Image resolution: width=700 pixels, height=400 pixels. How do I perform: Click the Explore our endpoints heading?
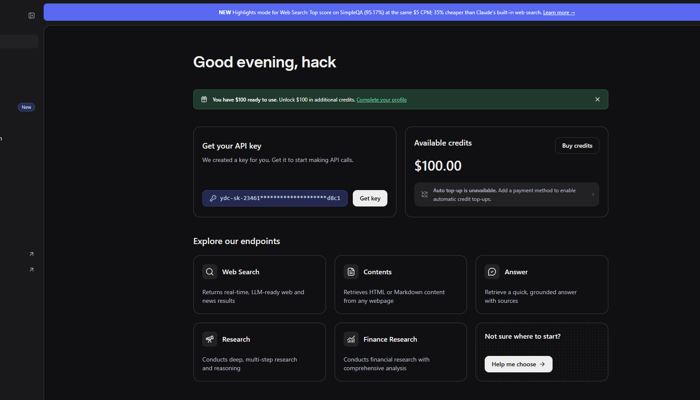click(237, 241)
